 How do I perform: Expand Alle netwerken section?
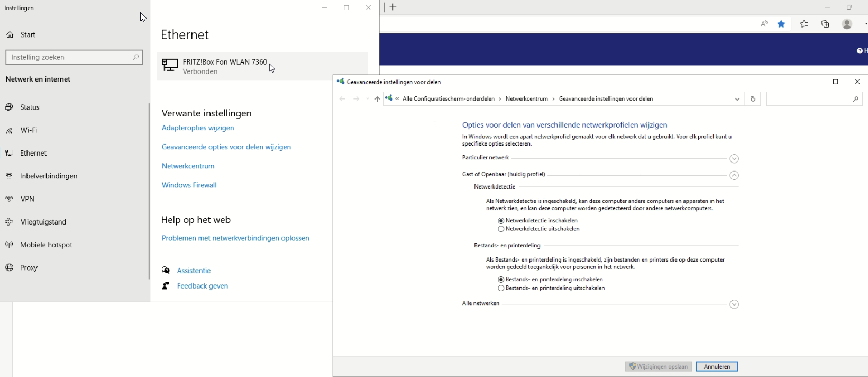(734, 304)
